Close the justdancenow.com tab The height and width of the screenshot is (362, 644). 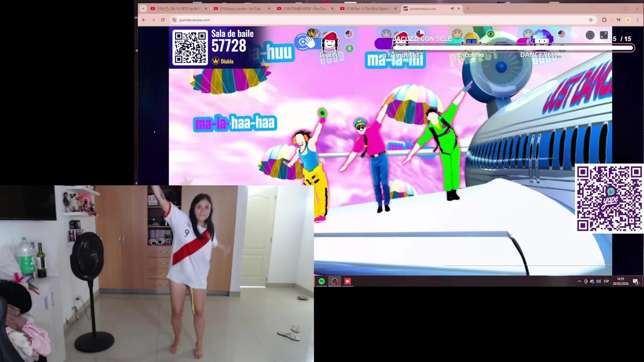(458, 9)
